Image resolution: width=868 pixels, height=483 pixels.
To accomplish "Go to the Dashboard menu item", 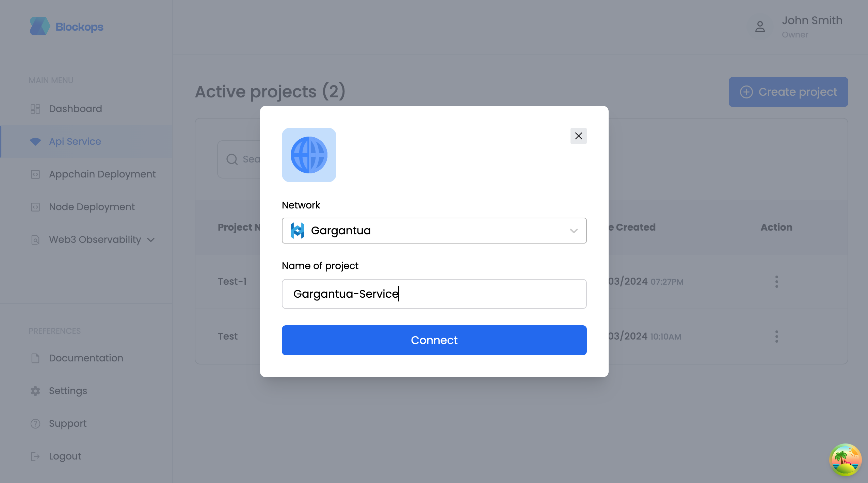I will coord(75,109).
